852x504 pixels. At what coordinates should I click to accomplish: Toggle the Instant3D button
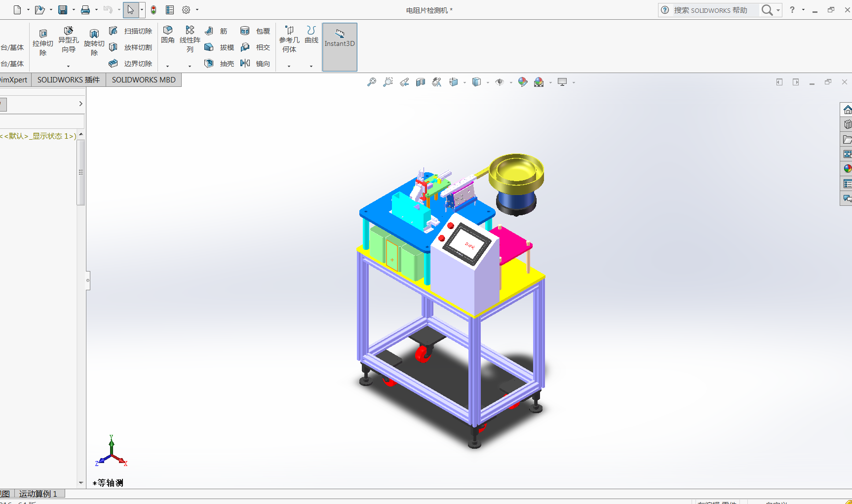pyautogui.click(x=340, y=47)
